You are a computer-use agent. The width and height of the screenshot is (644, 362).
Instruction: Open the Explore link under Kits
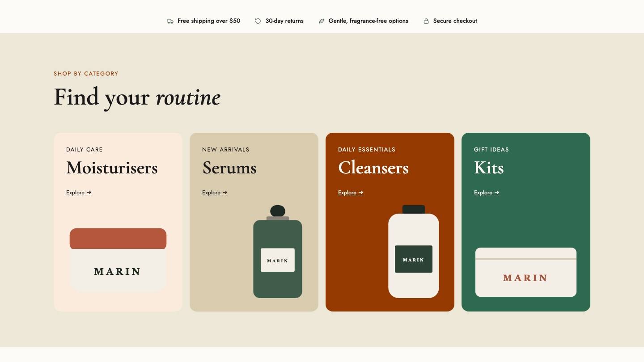[487, 193]
